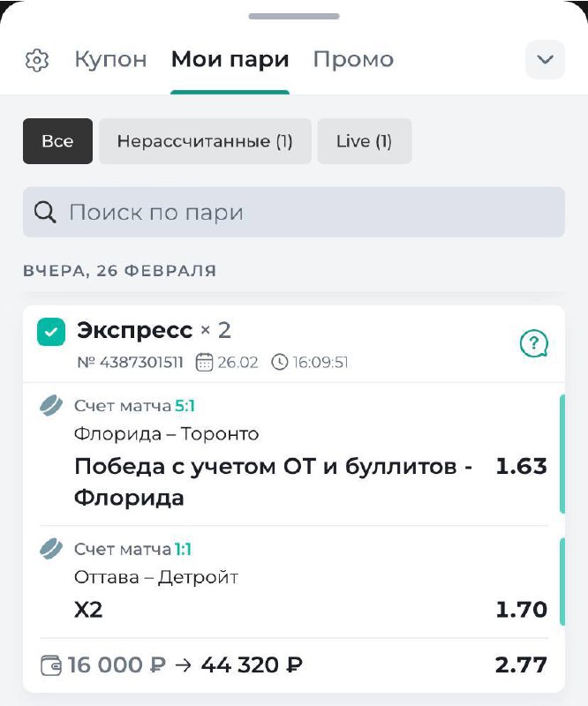This screenshot has width=588, height=706.
Task: Open the Оттава – Детройт match
Action: [x=157, y=577]
